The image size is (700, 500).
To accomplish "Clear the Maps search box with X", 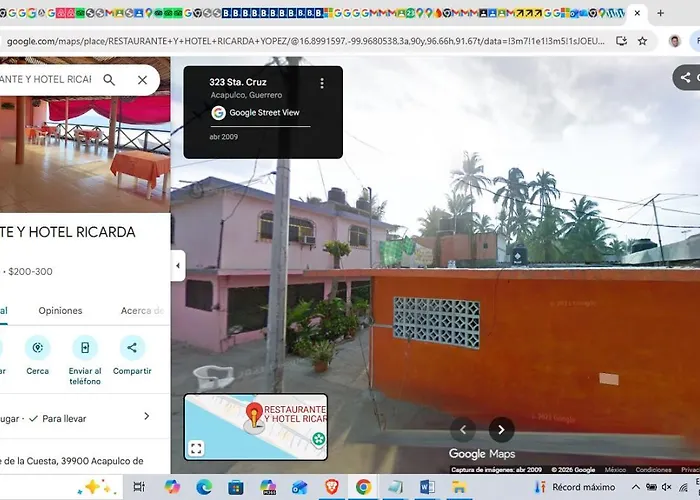I will click(x=142, y=80).
